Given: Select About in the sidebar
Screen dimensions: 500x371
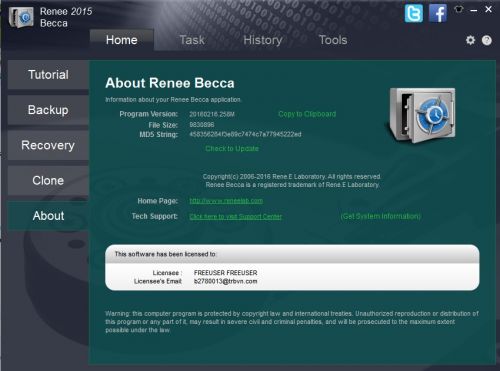Looking at the screenshot, I should [x=48, y=216].
